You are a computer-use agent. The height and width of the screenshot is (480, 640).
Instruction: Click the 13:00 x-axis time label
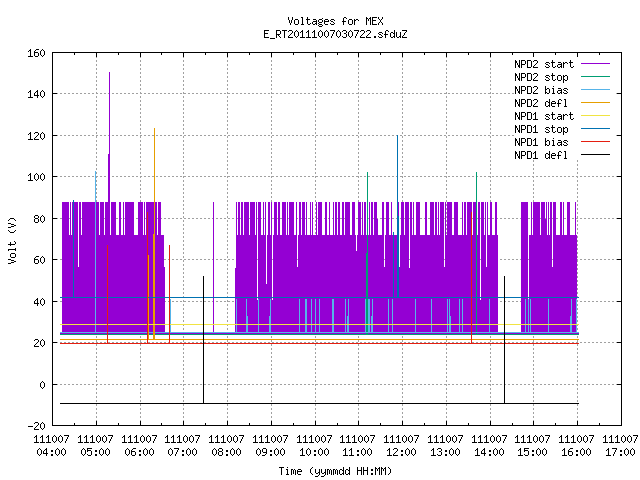[445, 453]
